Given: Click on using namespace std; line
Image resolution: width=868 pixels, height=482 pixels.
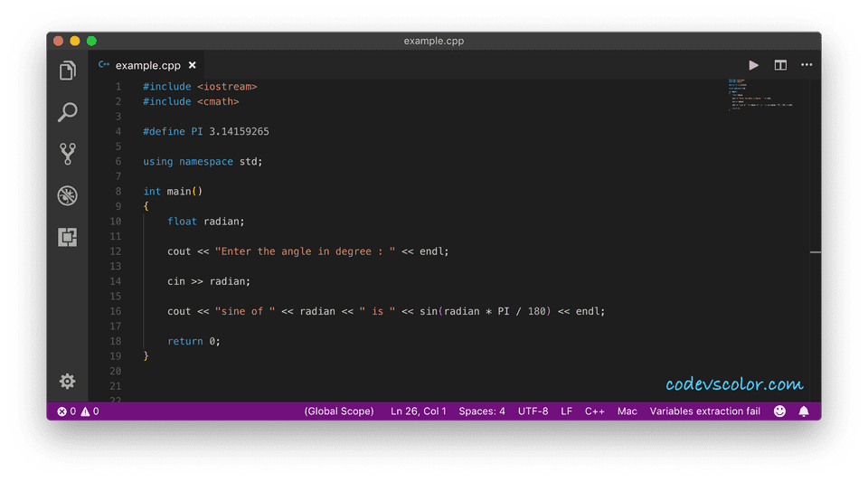Looking at the screenshot, I should click(x=203, y=161).
